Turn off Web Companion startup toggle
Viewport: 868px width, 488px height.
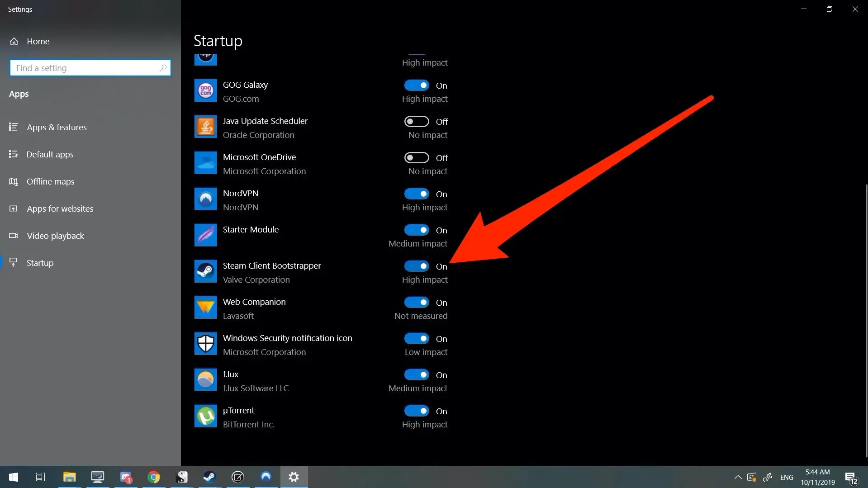click(417, 302)
